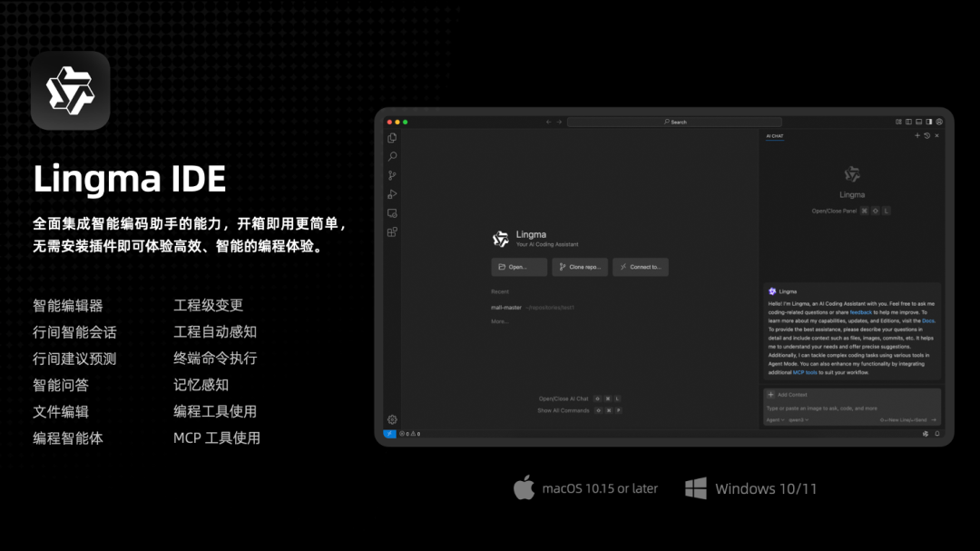Open the qwen3 model selector dropdown
Image resolution: width=980 pixels, height=551 pixels.
click(x=799, y=419)
